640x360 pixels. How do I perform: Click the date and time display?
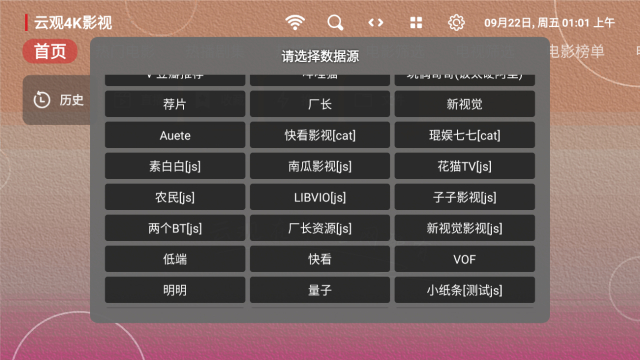click(549, 23)
